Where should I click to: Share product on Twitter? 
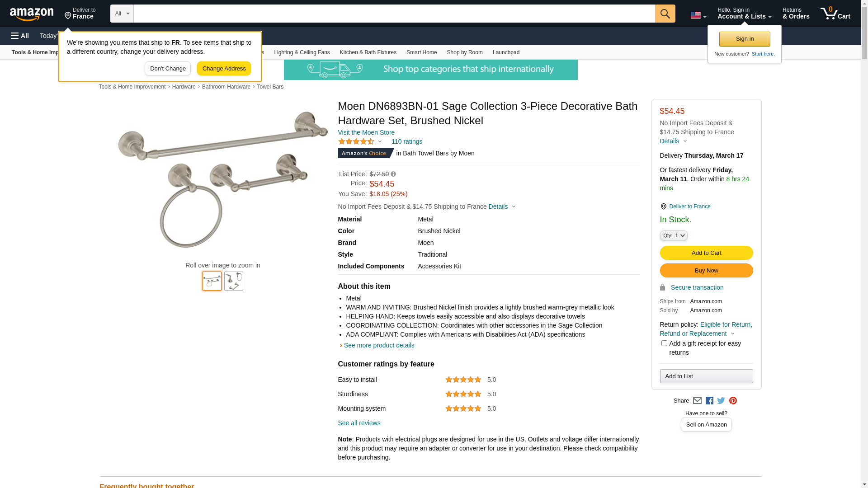[x=721, y=401]
